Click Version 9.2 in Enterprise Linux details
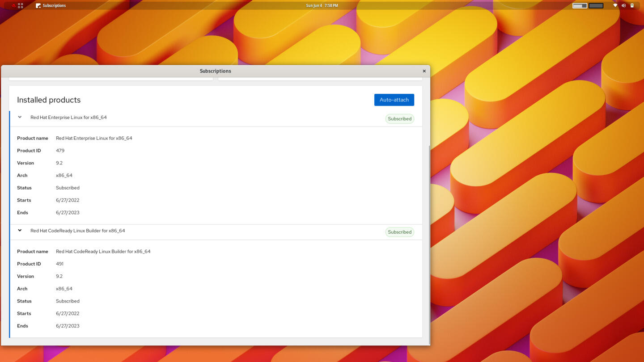 (x=59, y=163)
